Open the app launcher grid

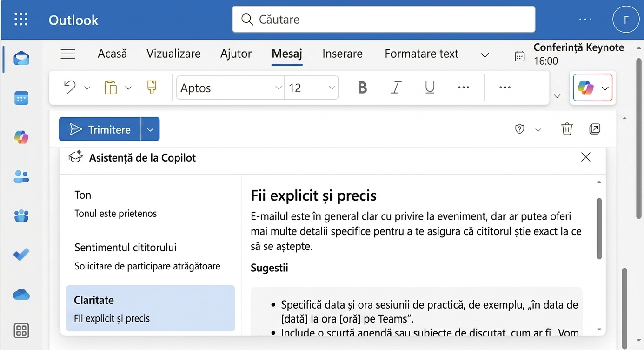coord(21,19)
